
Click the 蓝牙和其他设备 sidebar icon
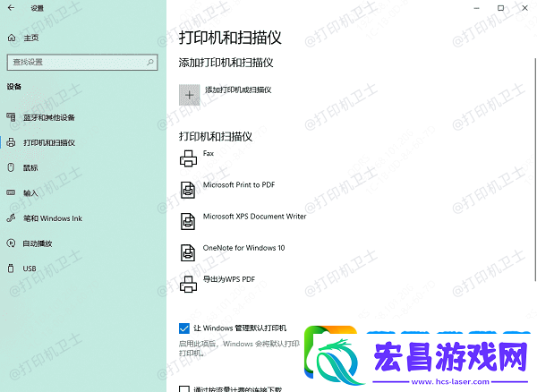(11, 117)
